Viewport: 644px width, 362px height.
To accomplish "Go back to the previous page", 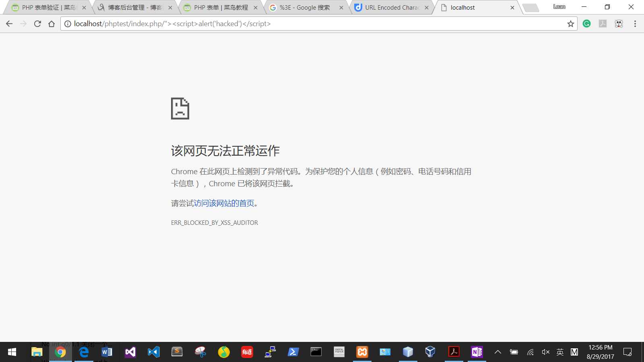I will (x=9, y=24).
